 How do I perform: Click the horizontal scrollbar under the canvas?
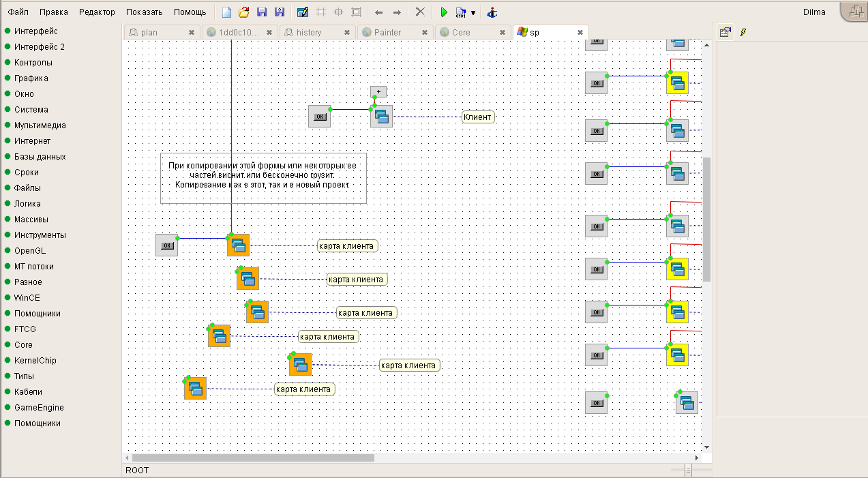(x=253, y=458)
